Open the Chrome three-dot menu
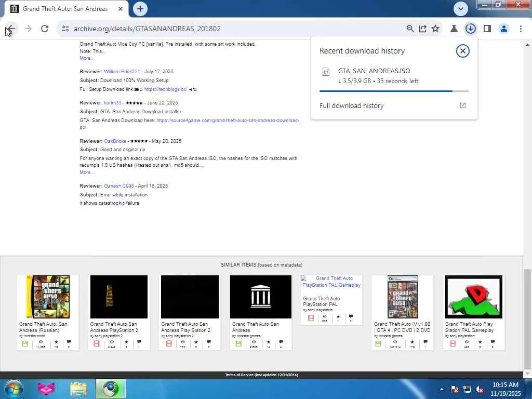This screenshot has width=532, height=399. [x=521, y=29]
